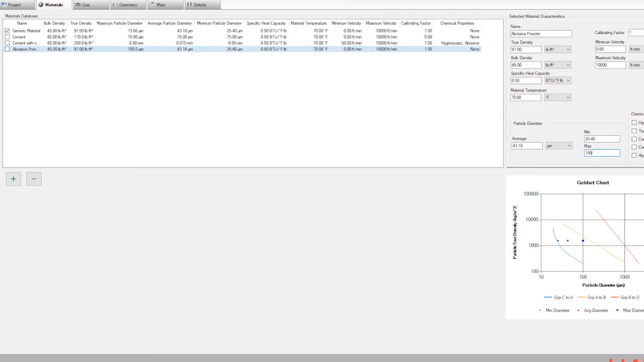The image size is (644, 362).
Task: Open Material Temperature unit dropdown
Action: [557, 98]
